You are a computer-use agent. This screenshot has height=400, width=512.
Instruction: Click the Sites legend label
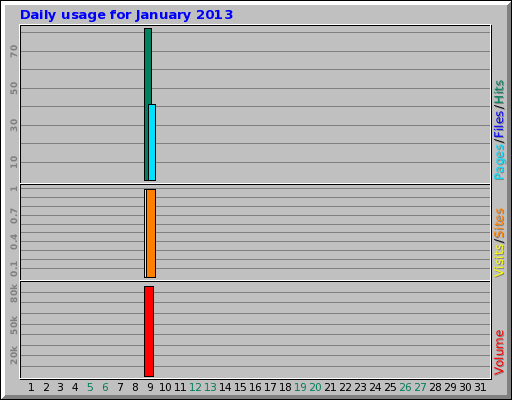pyautogui.click(x=499, y=223)
